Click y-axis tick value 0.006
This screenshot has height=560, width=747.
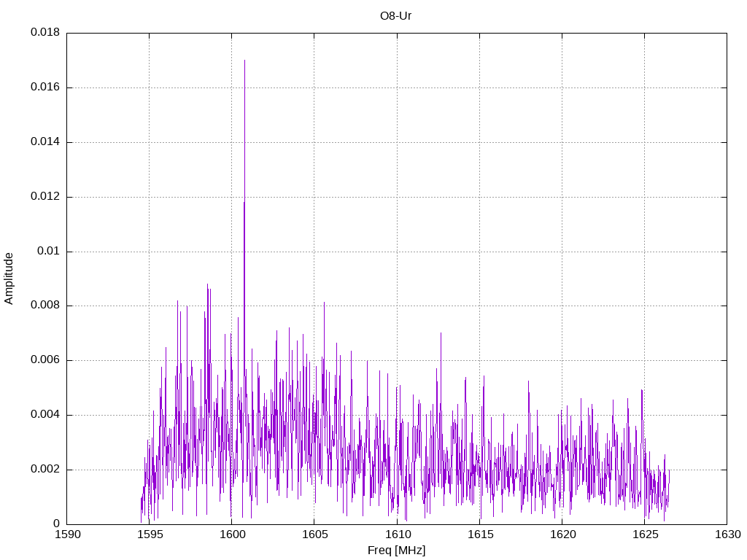pos(45,360)
